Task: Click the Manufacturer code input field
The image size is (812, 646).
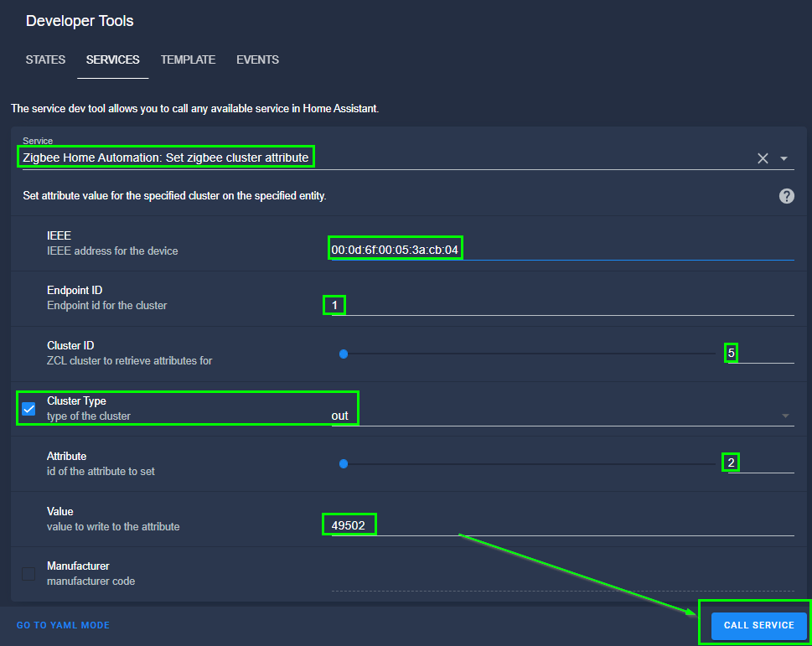Action: 562,581
